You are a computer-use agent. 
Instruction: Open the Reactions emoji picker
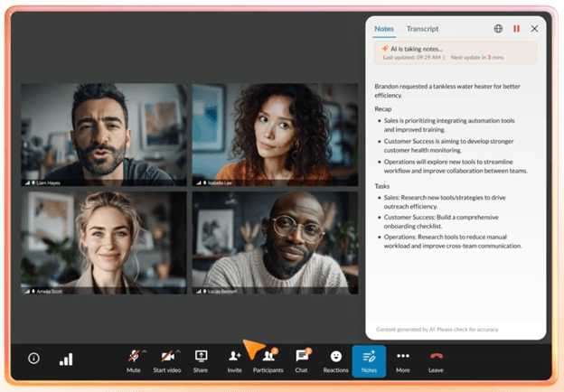[335, 358]
